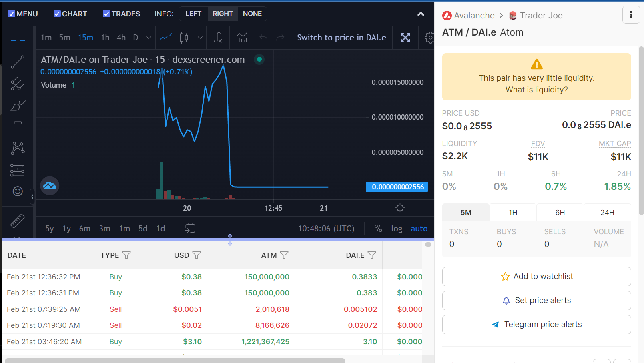Screen dimensions: 644x363
Task: Open the prediction and measurement tools
Action: (x=18, y=170)
